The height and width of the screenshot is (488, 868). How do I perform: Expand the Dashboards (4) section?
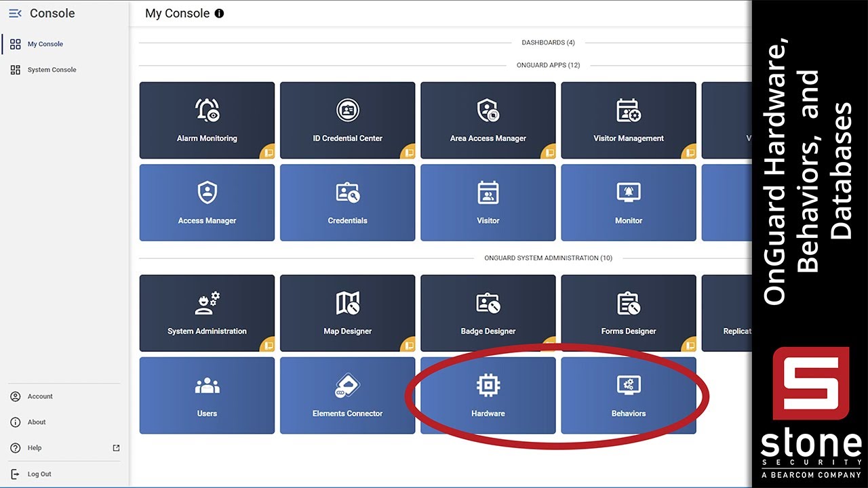pyautogui.click(x=548, y=43)
